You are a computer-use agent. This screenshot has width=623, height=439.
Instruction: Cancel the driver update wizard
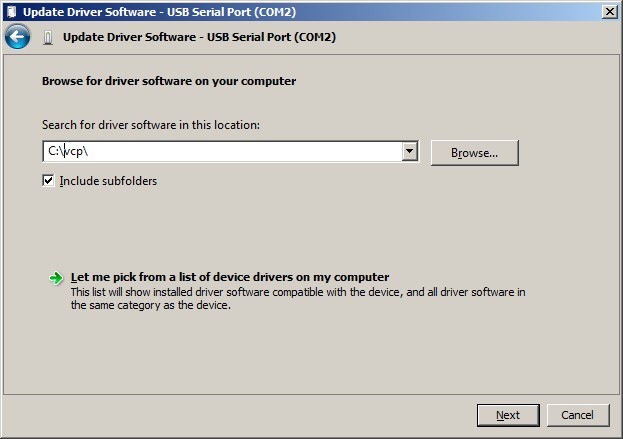(x=577, y=415)
